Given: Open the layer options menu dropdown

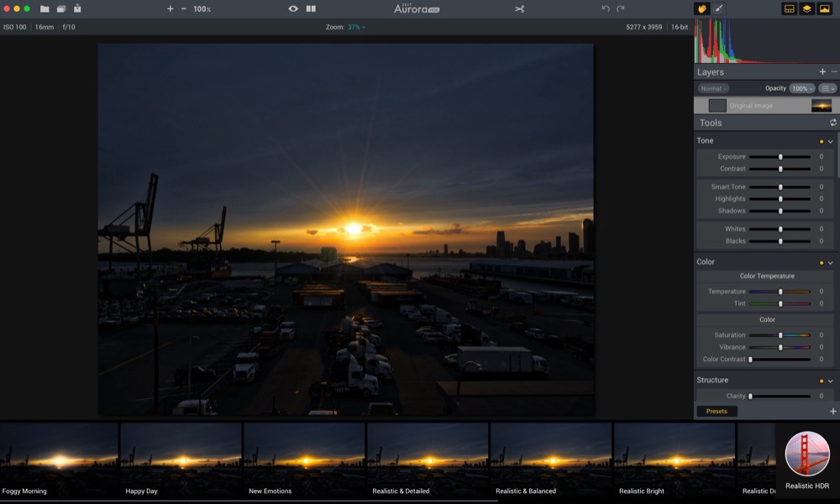Looking at the screenshot, I should pyautogui.click(x=827, y=88).
